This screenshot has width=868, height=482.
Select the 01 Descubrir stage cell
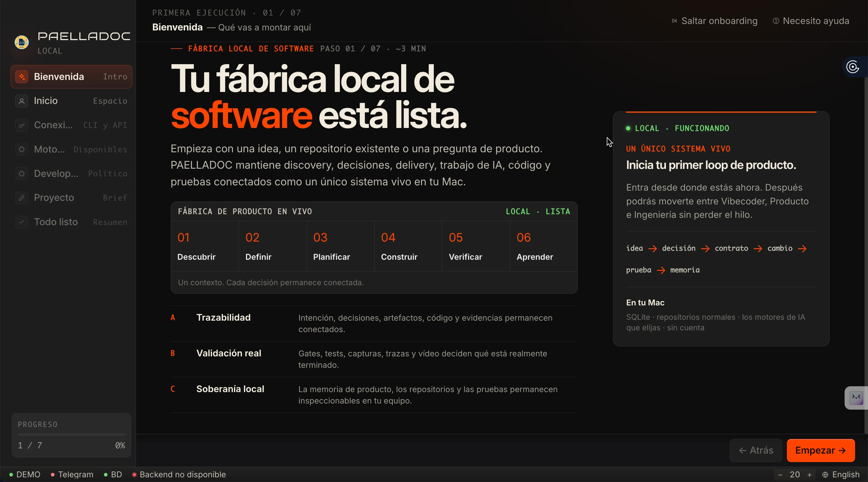coord(205,246)
